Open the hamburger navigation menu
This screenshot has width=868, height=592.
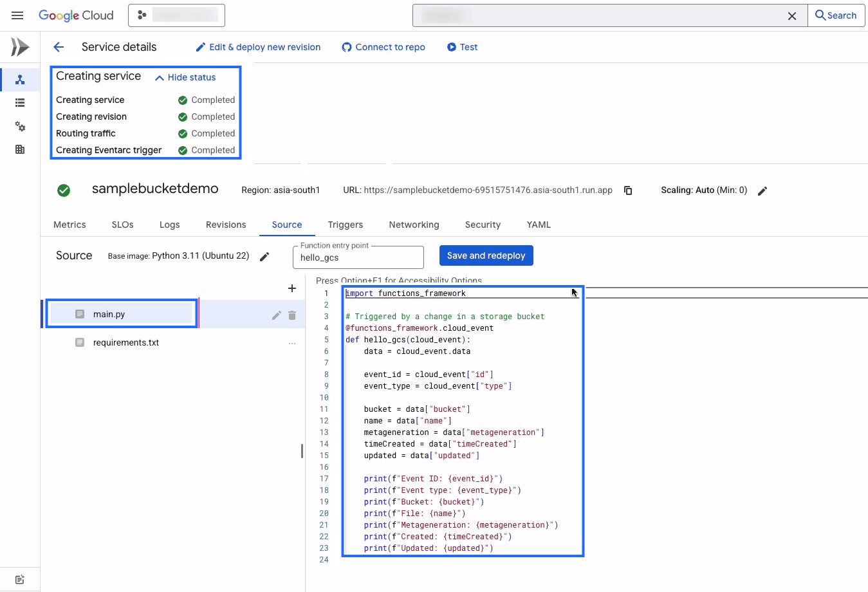tap(17, 15)
